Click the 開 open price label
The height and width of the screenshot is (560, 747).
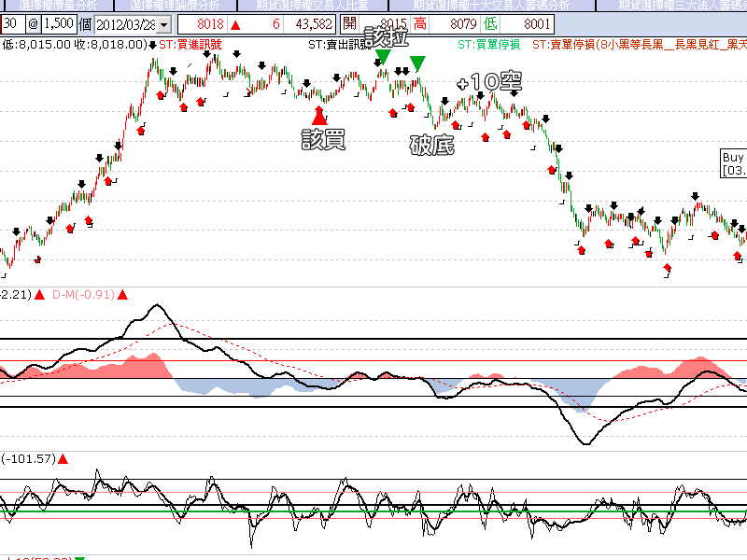point(349,24)
